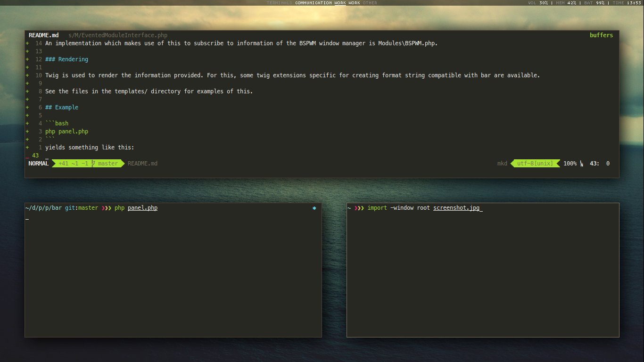Image resolution: width=644 pixels, height=362 pixels.
Task: Click git:master in left terminal prompt
Action: point(82,208)
